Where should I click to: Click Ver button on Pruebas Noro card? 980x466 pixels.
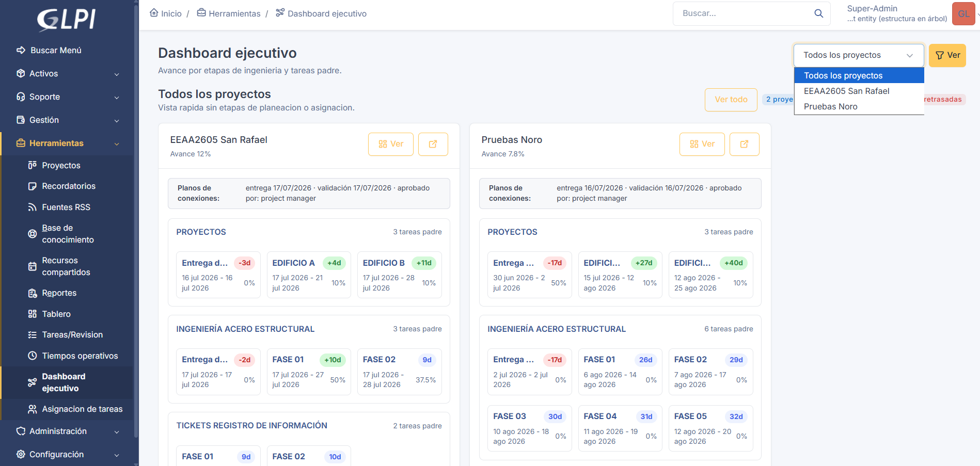(x=702, y=144)
